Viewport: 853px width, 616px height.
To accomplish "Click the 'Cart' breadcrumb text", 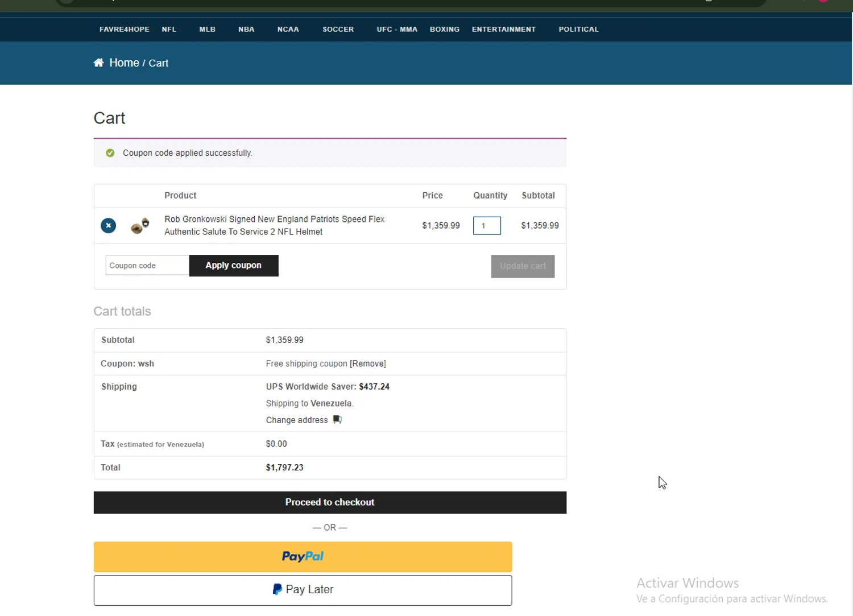I will [159, 63].
